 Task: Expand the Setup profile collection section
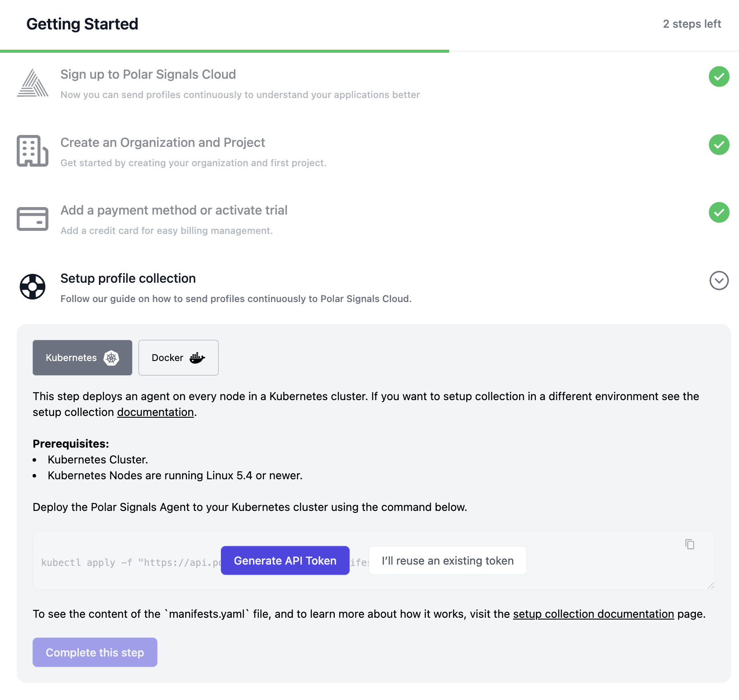point(719,281)
